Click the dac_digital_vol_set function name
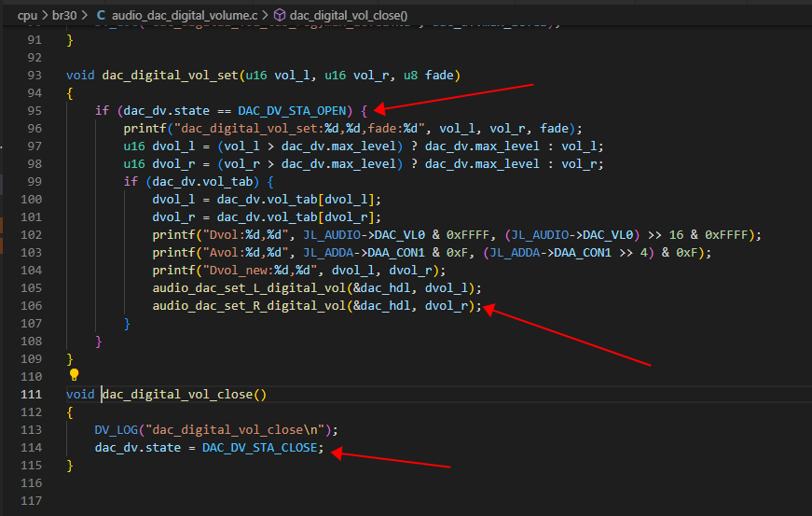Image resolution: width=812 pixels, height=516 pixels. pos(171,76)
